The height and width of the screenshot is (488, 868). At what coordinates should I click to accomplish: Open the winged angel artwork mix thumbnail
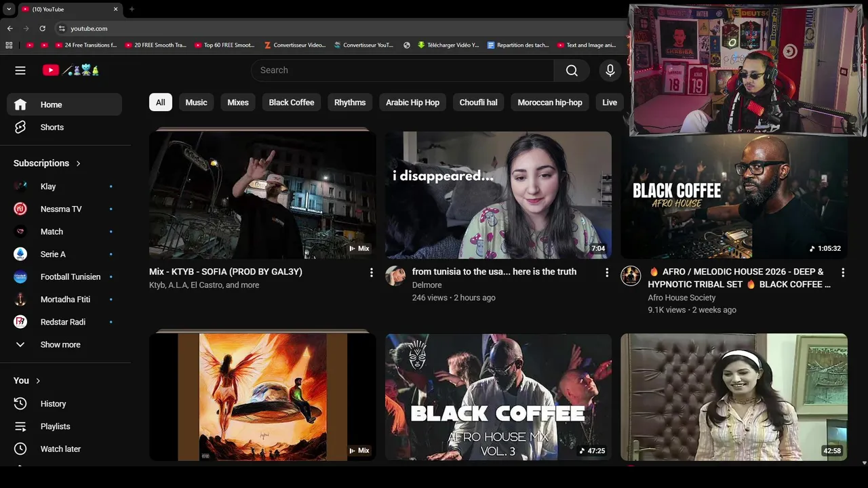pyautogui.click(x=262, y=397)
